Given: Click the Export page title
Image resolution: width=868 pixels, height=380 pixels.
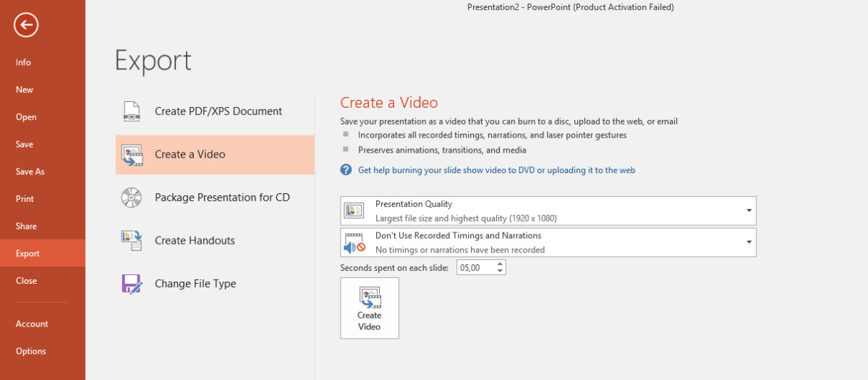Looking at the screenshot, I should [x=153, y=61].
